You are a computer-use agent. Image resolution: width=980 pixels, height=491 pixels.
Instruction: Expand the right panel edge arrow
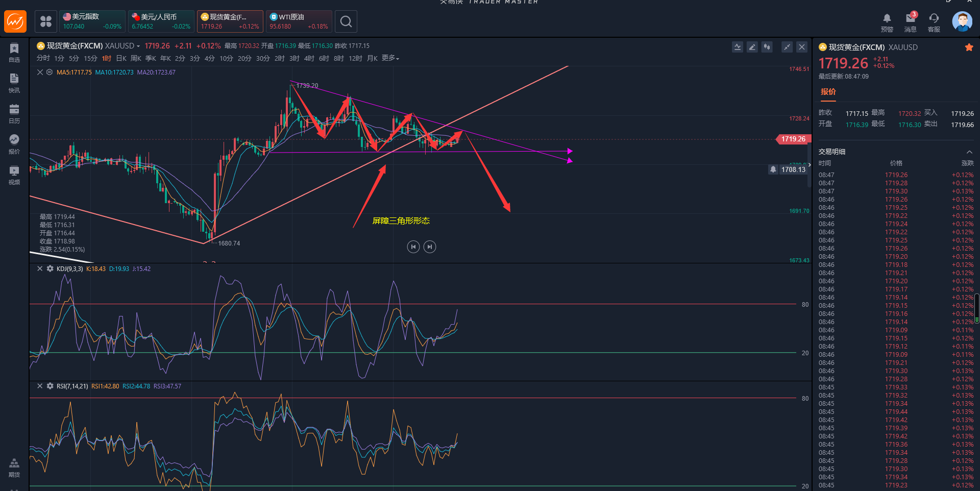pos(810,164)
